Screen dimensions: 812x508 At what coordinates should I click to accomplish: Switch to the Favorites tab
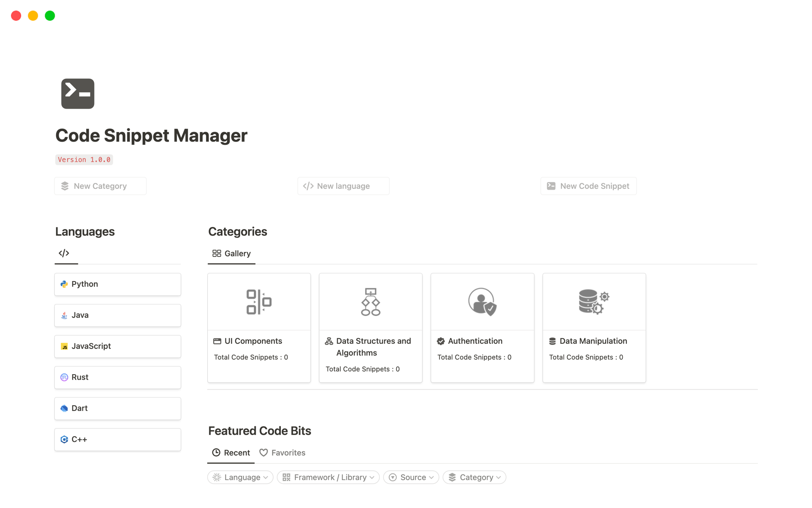283,452
